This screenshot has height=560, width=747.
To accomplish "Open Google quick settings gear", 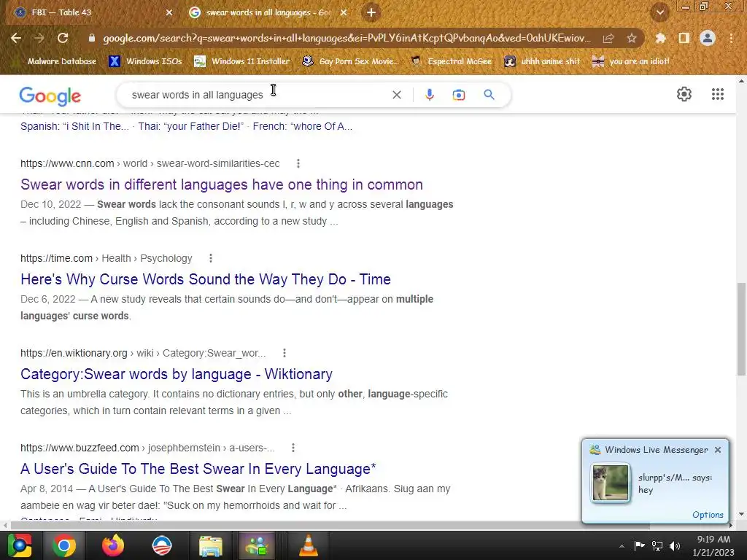I will coord(684,94).
